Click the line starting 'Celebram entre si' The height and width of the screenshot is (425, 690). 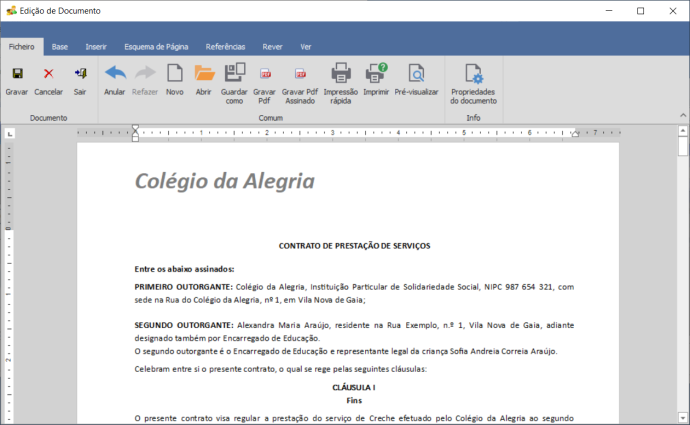pyautogui.click(x=280, y=369)
